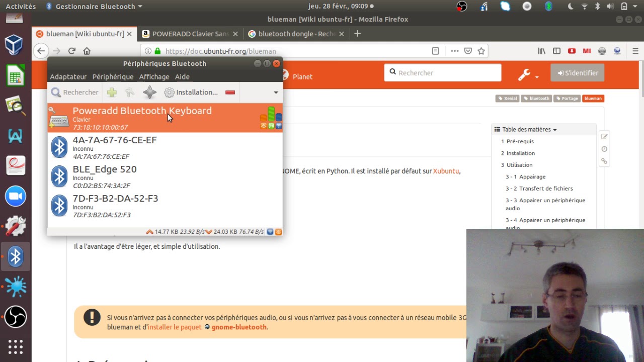Open Gestionnaire Bluetooth app menu in top bar
The height and width of the screenshot is (362, 644).
(94, 7)
